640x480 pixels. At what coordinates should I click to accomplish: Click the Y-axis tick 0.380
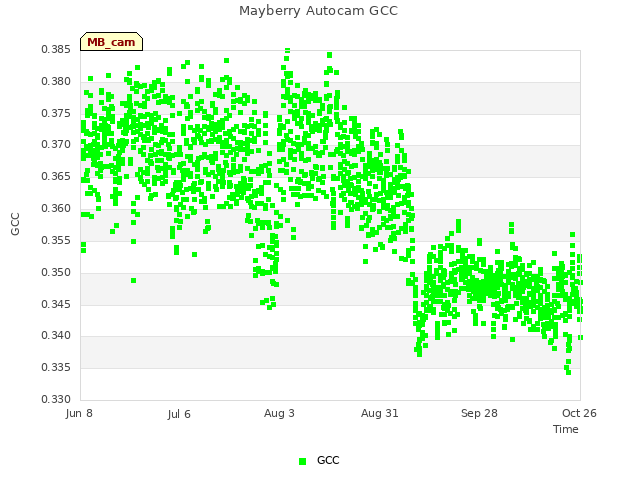pyautogui.click(x=56, y=81)
